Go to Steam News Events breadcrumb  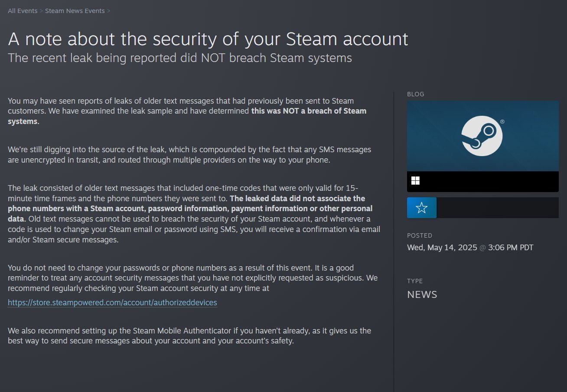(x=75, y=11)
